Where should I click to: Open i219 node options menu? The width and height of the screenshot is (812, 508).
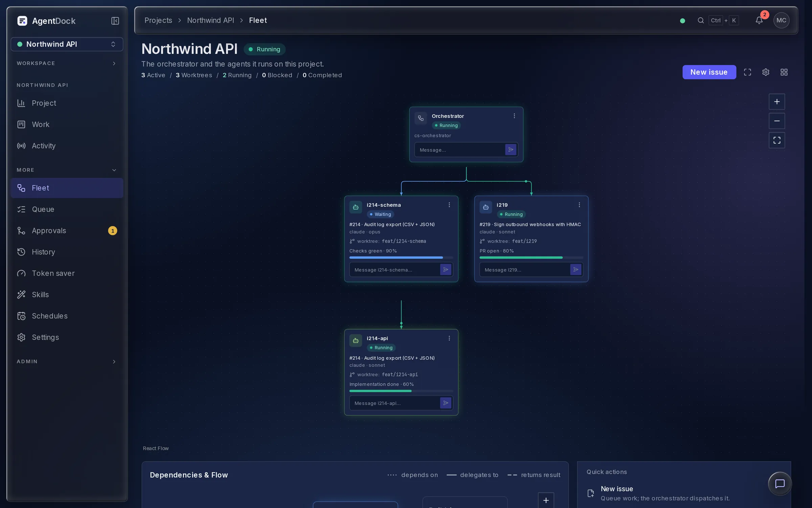579,205
